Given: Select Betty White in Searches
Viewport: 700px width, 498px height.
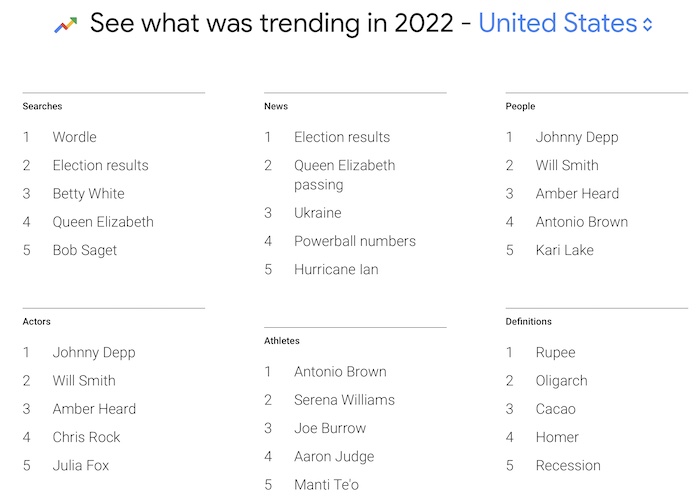Looking at the screenshot, I should tap(88, 194).
